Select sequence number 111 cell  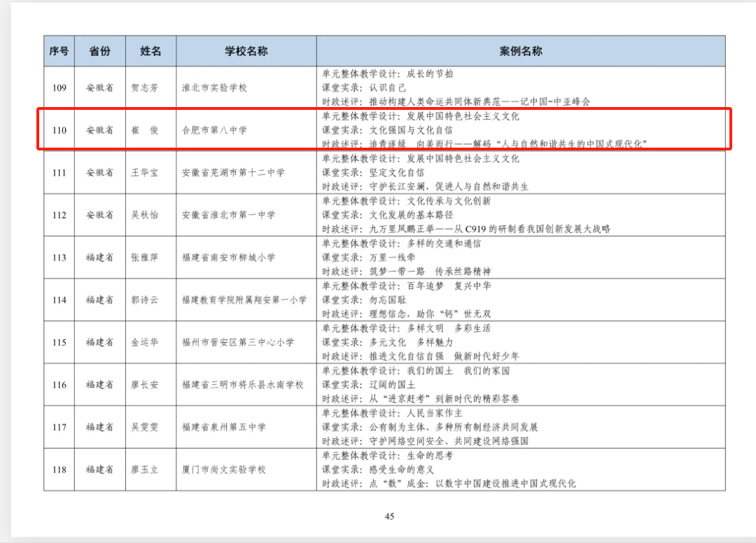coord(59,173)
